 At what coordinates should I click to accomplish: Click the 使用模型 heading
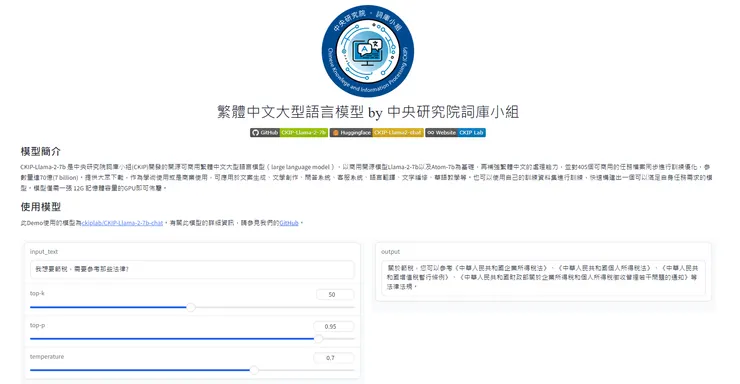[x=41, y=207]
